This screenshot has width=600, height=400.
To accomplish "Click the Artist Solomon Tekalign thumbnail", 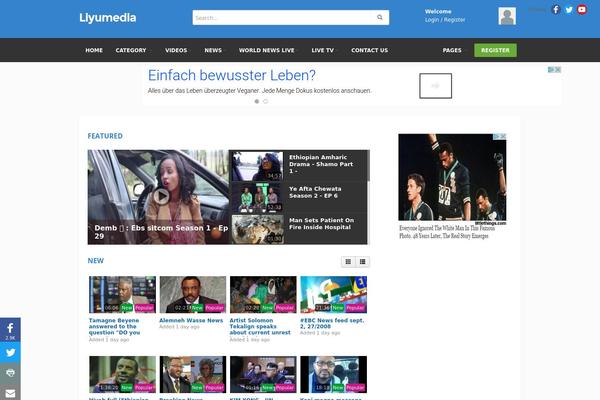I will (x=263, y=295).
